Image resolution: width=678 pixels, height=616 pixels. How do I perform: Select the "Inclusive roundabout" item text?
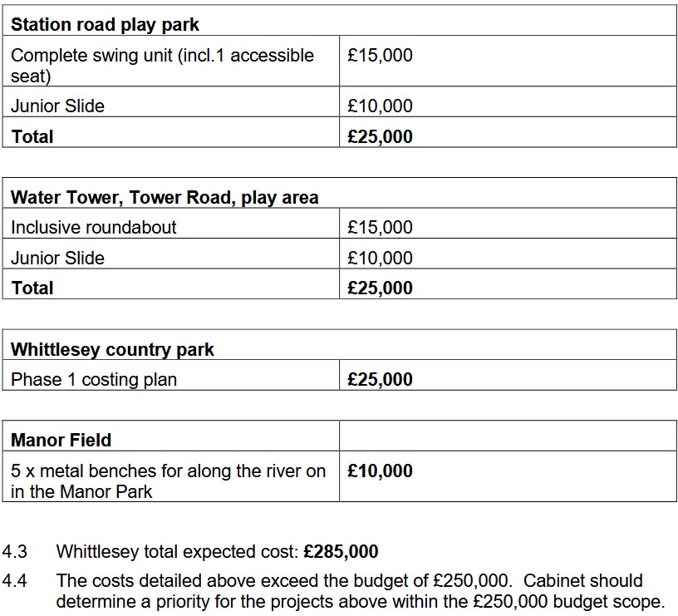pyautogui.click(x=94, y=227)
